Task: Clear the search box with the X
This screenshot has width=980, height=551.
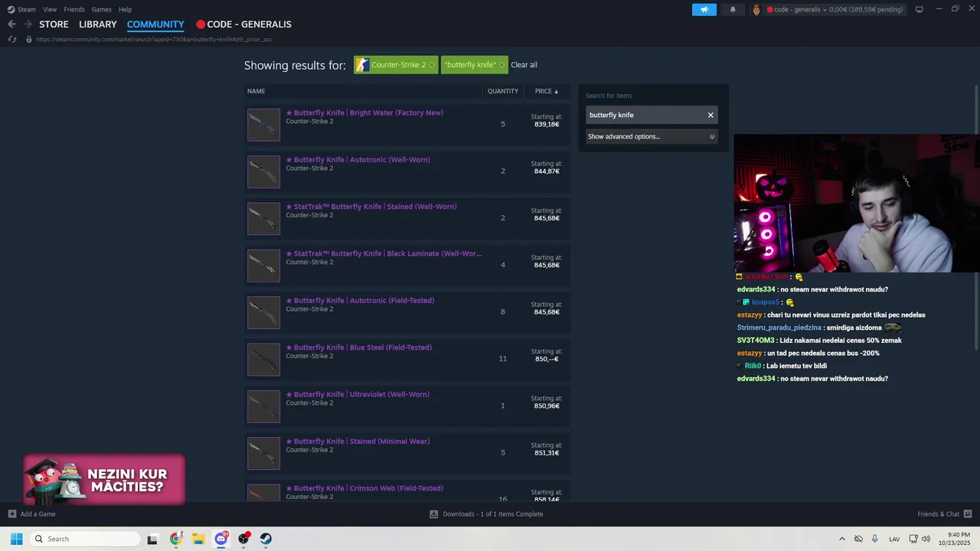Action: point(710,115)
